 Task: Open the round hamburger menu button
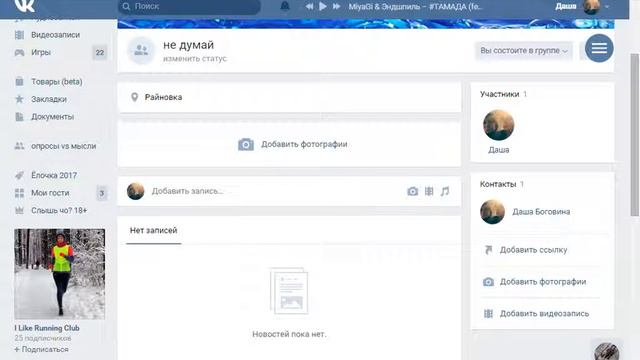click(x=599, y=48)
